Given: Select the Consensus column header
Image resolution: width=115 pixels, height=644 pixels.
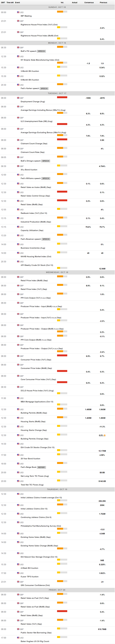Looking at the screenshot, I should (x=89, y=3).
